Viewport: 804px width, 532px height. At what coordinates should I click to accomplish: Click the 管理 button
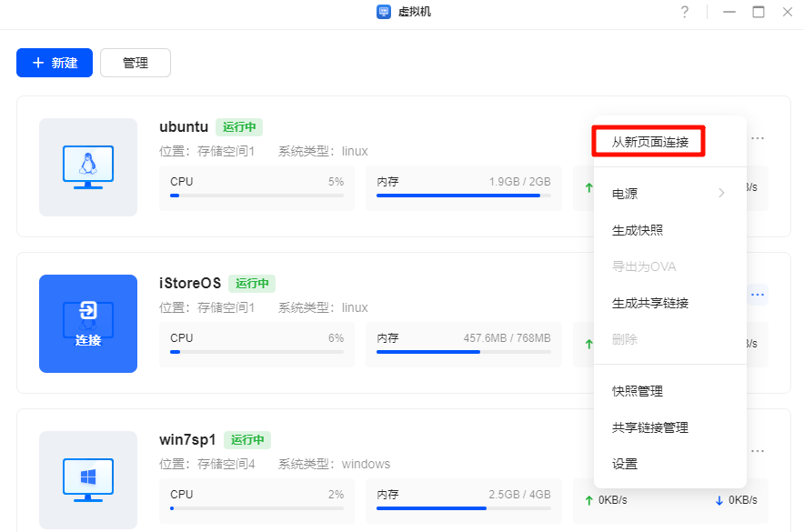136,63
